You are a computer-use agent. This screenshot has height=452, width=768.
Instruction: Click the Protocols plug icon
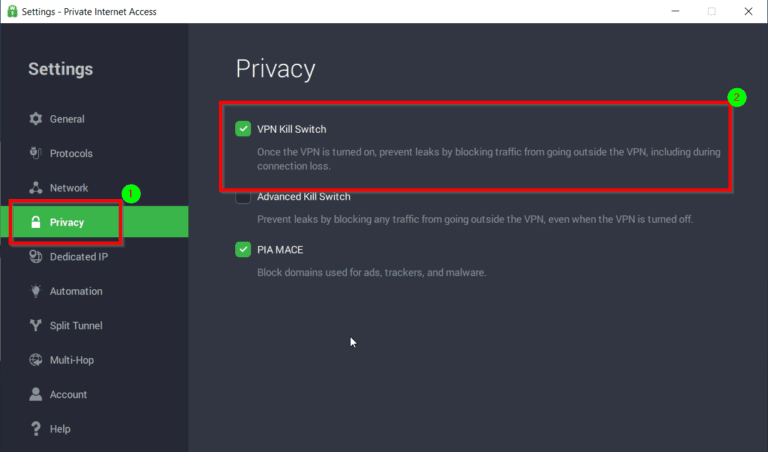pos(35,153)
